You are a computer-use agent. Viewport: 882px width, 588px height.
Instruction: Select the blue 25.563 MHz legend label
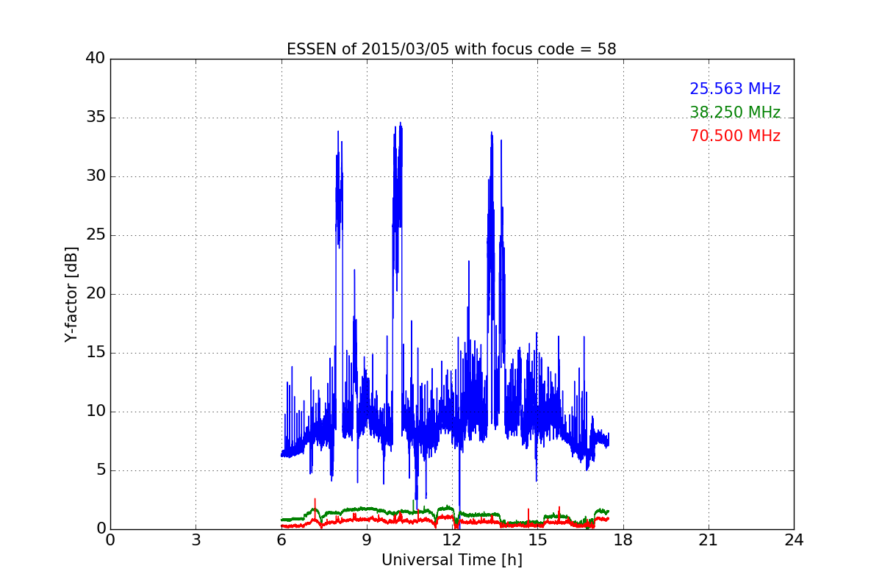click(x=735, y=89)
